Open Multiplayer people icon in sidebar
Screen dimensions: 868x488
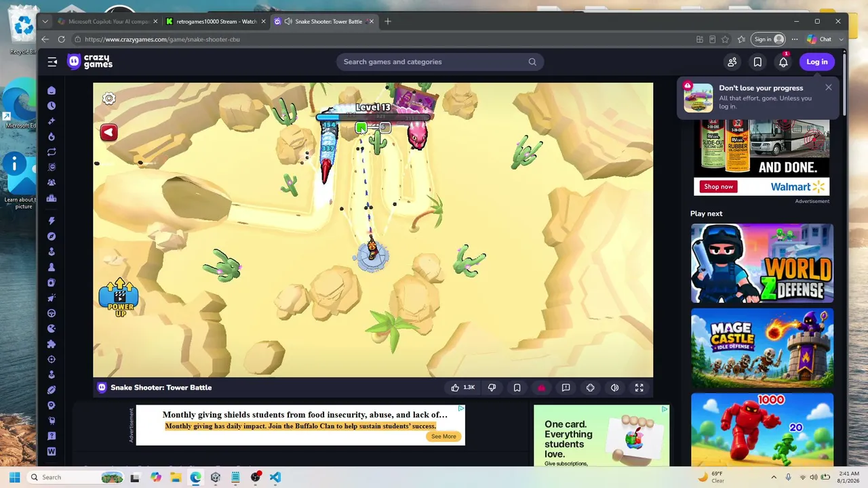tap(52, 182)
